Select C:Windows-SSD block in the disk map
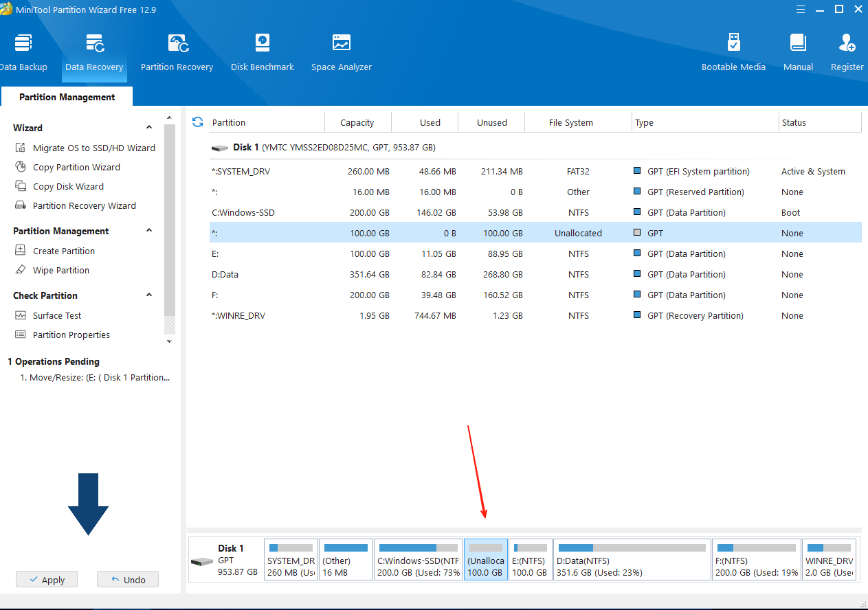The width and height of the screenshot is (868, 610). 419,560
